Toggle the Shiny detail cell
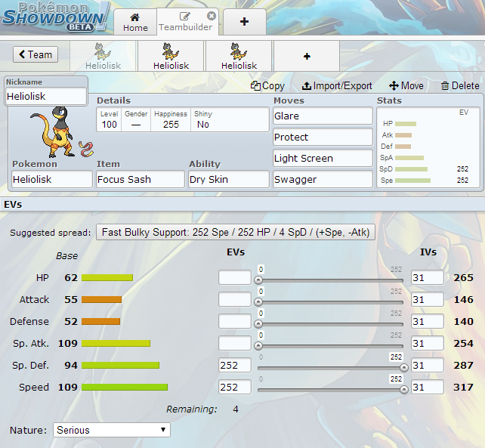 (203, 119)
